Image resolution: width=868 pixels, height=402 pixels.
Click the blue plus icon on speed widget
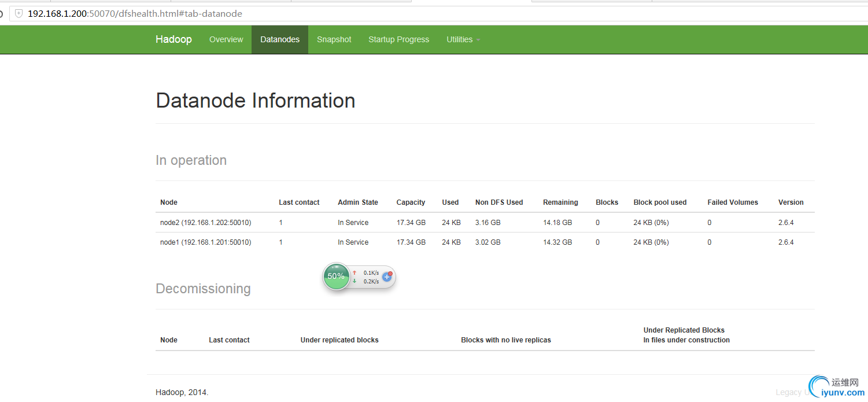click(387, 277)
